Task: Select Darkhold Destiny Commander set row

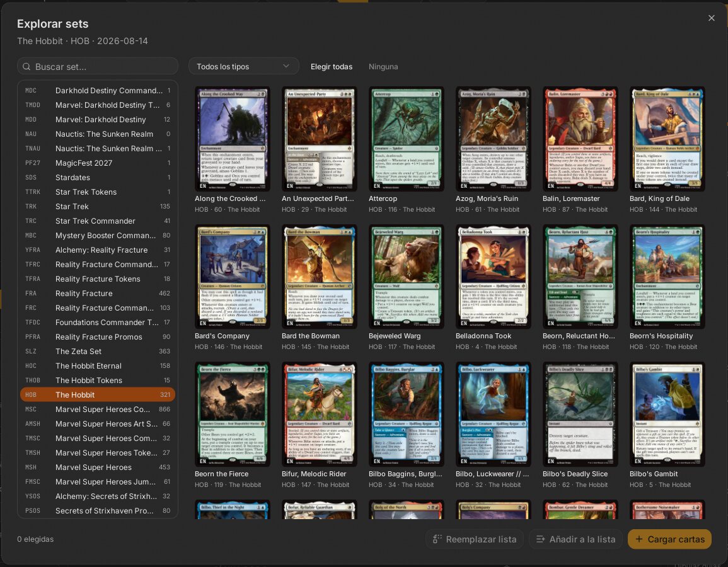Action: pos(98,91)
